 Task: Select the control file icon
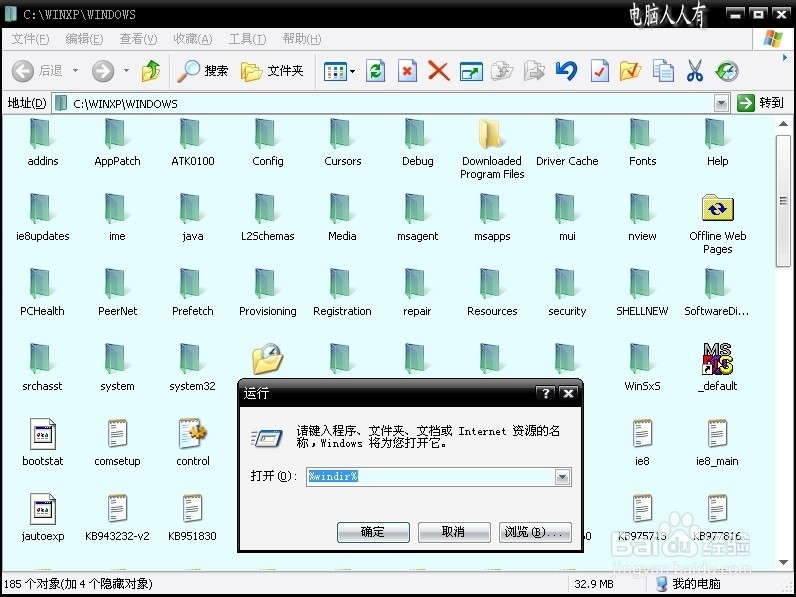192,442
